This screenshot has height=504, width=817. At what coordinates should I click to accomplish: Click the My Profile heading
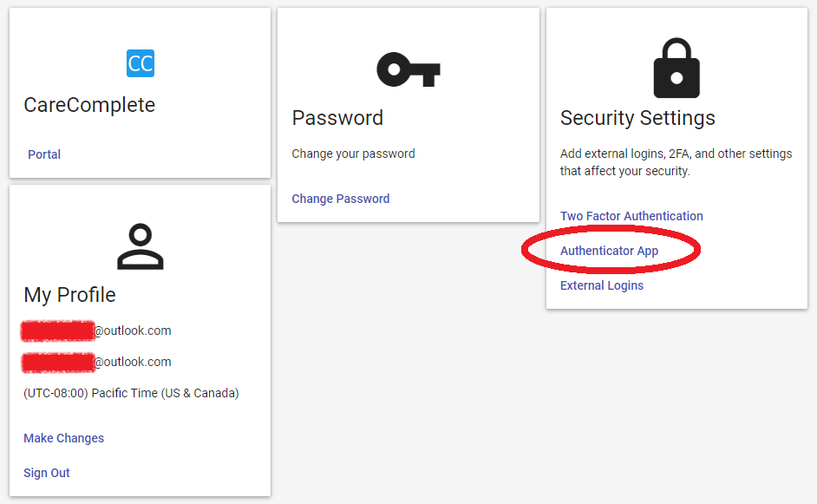pyautogui.click(x=69, y=294)
